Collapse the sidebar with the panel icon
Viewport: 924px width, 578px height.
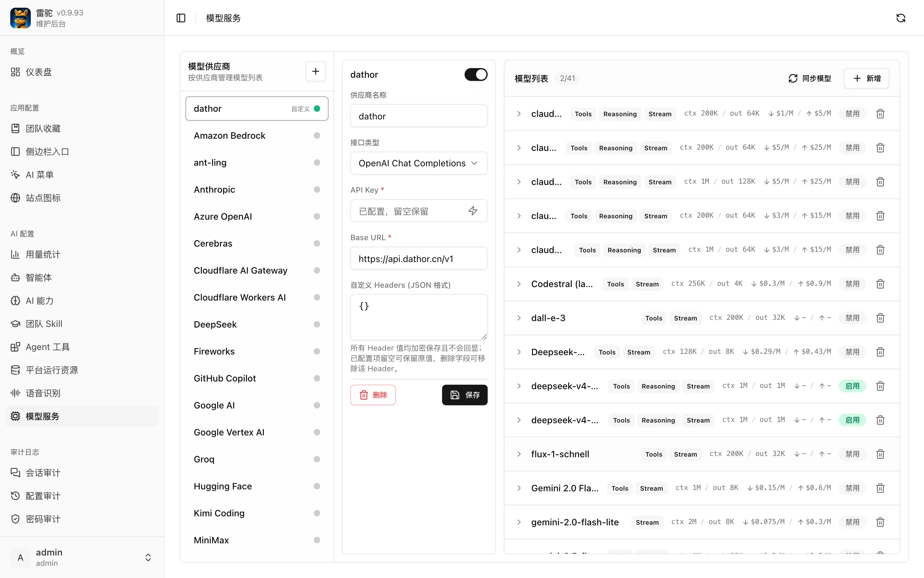coord(181,18)
